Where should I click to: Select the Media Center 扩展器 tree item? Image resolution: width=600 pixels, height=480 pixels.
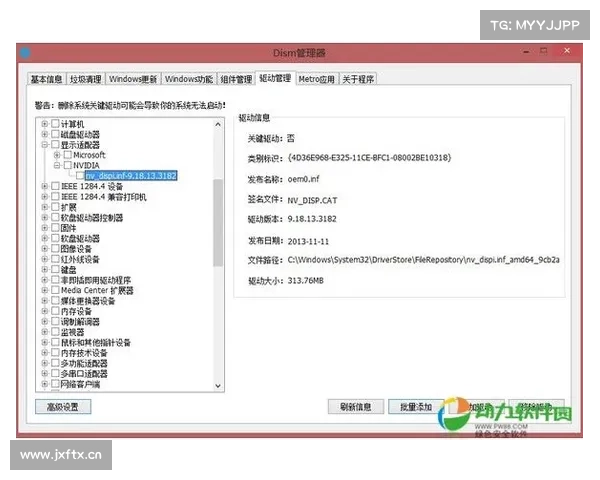(97, 290)
